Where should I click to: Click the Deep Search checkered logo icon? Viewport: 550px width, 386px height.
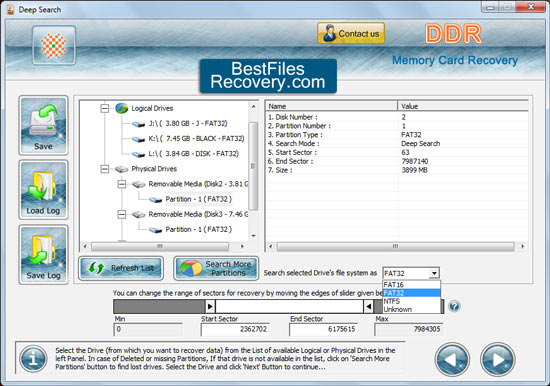coord(54,46)
